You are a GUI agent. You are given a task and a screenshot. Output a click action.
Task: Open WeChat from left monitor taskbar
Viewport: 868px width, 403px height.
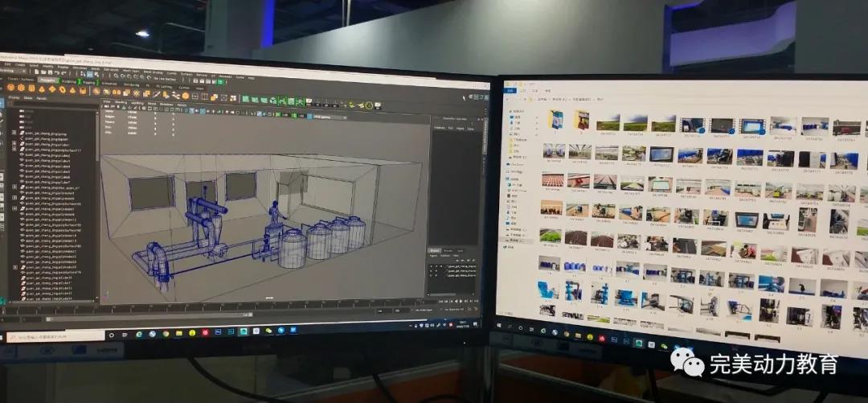[x=268, y=331]
